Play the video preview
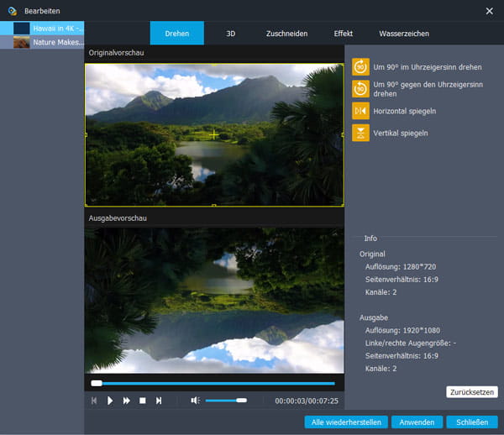The image size is (504, 435). [x=110, y=401]
